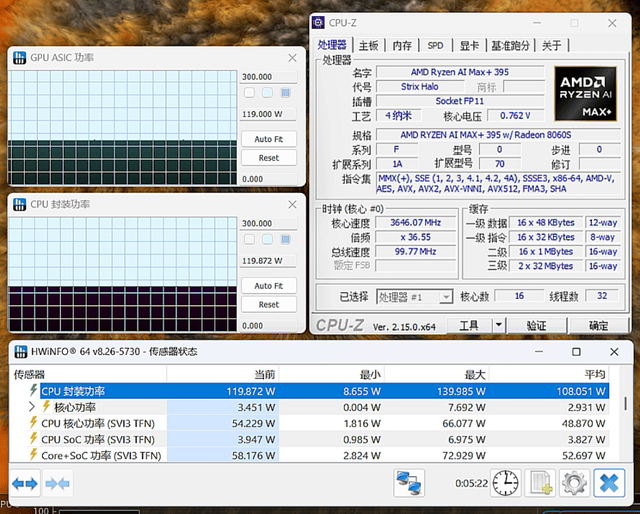
Task: Switch to the 基准跑分 tab in CPU-Z
Action: (x=509, y=45)
